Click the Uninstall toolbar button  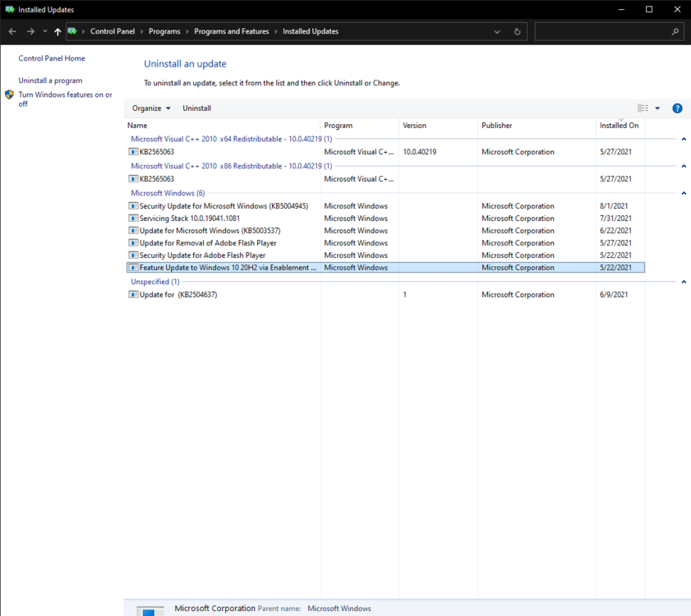coord(196,108)
